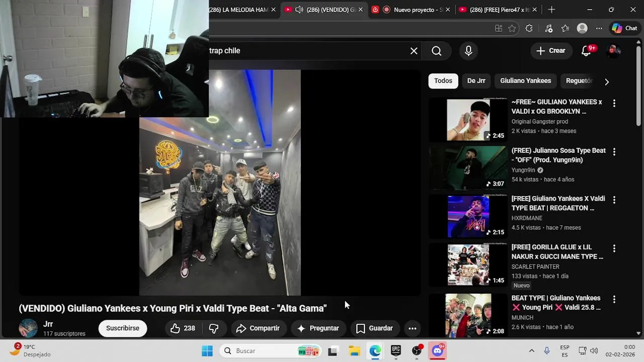The width and height of the screenshot is (644, 362).
Task: Like the video with thumbs up
Action: (x=183, y=328)
